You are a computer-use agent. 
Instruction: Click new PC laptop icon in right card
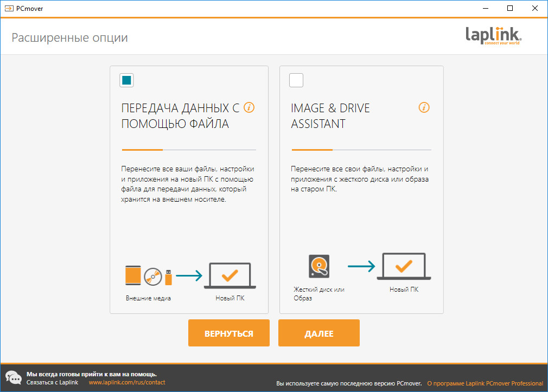404,267
